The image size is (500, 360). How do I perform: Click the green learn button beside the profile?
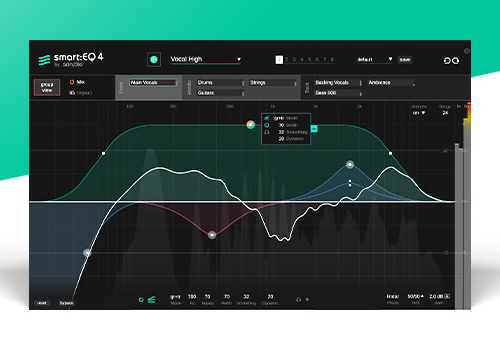pos(154,60)
